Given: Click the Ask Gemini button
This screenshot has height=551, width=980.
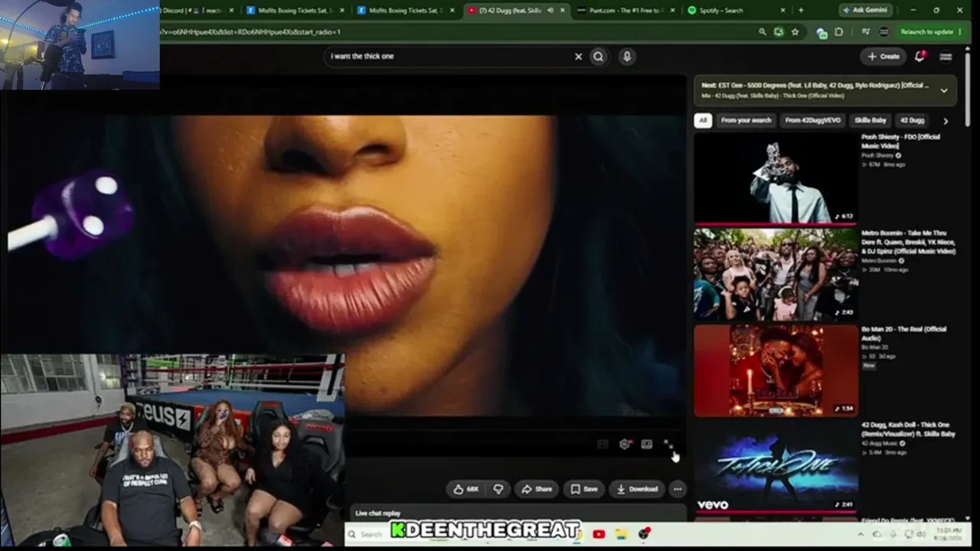Looking at the screenshot, I should [x=864, y=10].
